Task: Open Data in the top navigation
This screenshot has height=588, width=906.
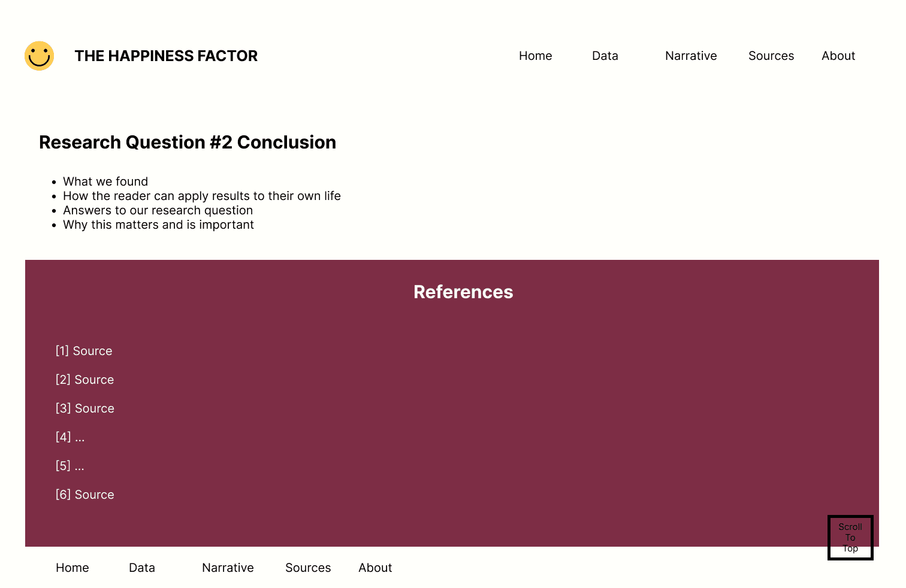Action: pos(605,56)
